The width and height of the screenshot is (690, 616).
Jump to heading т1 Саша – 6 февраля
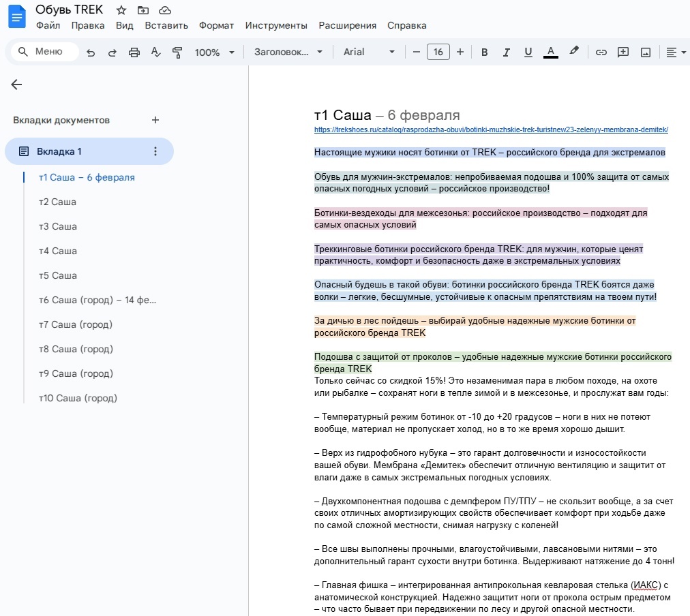point(87,177)
